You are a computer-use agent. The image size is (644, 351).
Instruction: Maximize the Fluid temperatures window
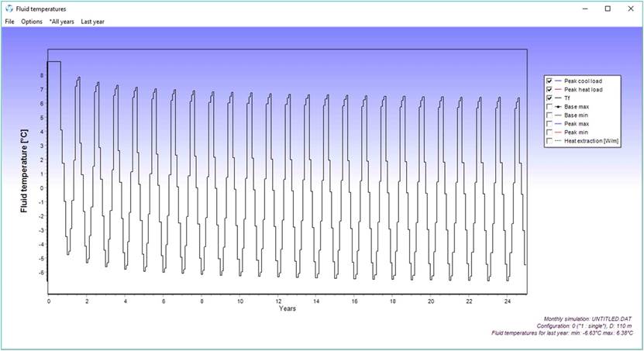608,9
